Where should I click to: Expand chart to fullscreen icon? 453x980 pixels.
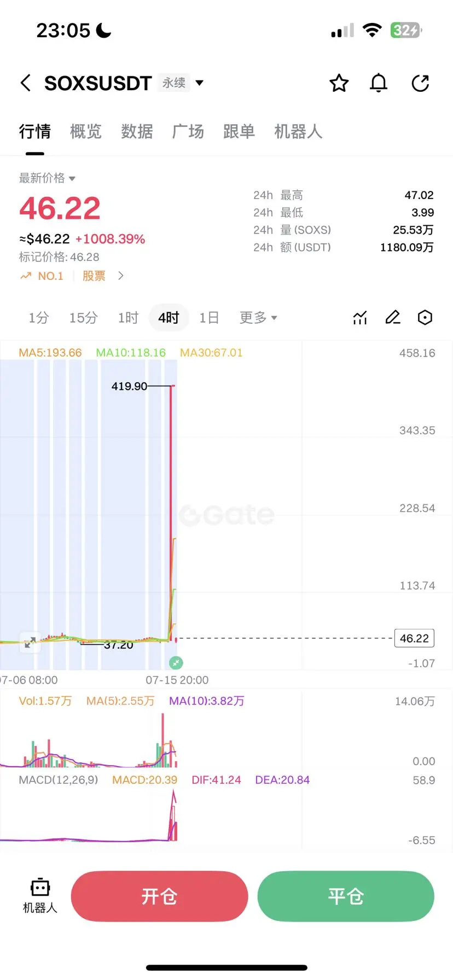(x=30, y=642)
